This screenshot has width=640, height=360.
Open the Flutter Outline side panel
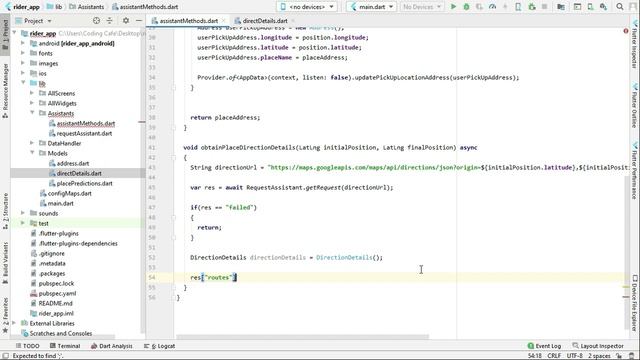click(635, 106)
